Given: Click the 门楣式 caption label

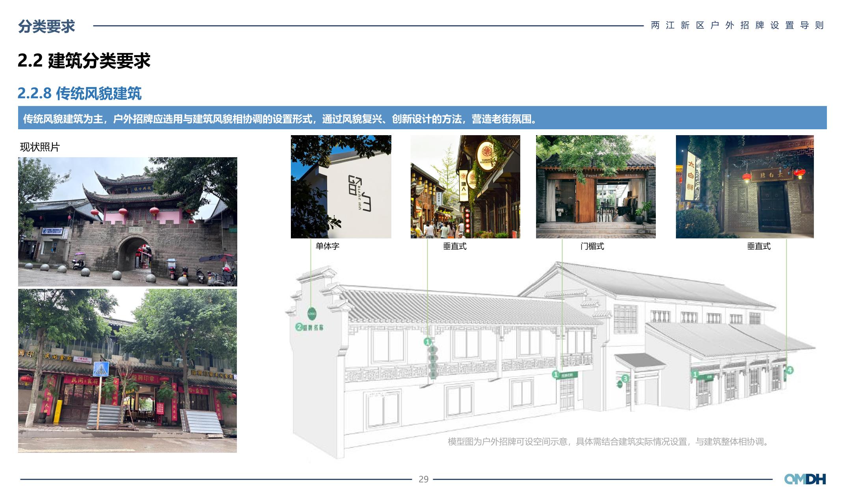Looking at the screenshot, I should pos(592,246).
